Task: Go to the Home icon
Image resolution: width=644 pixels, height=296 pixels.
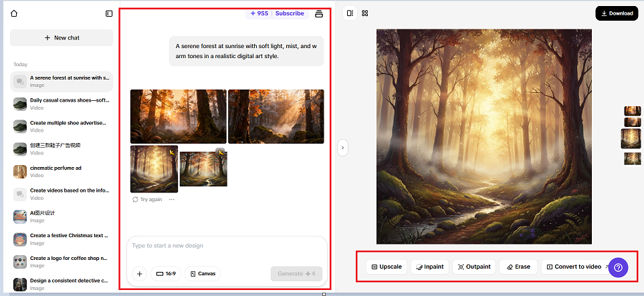Action: [14, 13]
